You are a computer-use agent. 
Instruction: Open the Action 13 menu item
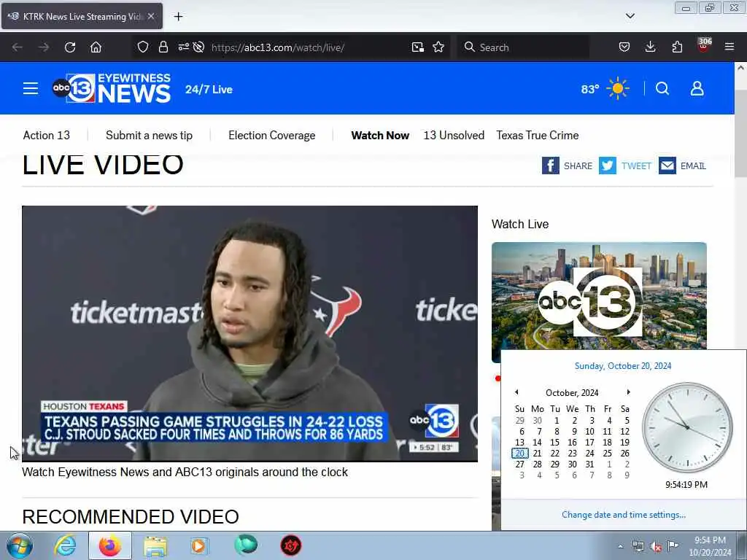click(47, 135)
